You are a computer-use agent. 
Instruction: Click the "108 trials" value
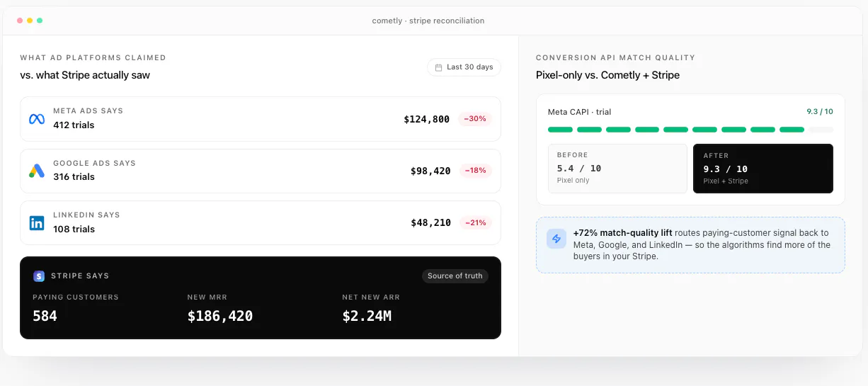[x=74, y=229]
